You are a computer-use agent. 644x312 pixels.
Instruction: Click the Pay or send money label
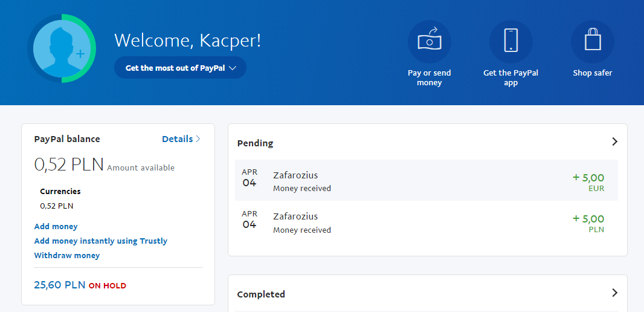tap(429, 77)
